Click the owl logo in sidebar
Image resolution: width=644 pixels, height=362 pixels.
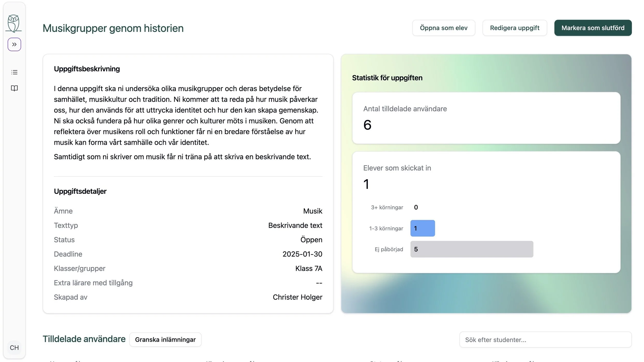pyautogui.click(x=14, y=23)
